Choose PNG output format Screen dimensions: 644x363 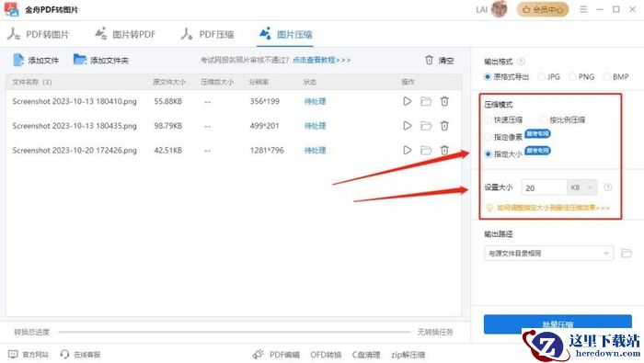coord(581,76)
